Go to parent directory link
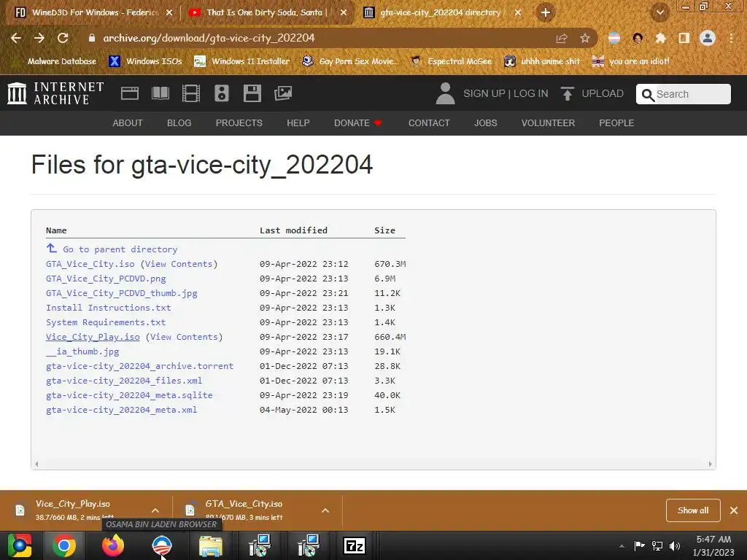 [120, 249]
